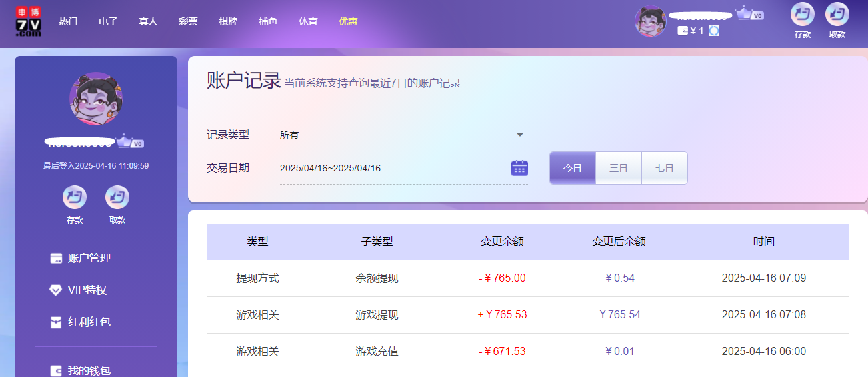Open the calendar date picker icon

(519, 168)
